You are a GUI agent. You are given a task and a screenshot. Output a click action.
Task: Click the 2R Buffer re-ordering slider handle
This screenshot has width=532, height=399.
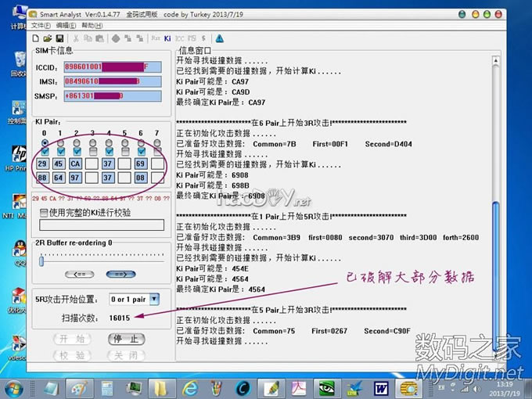tap(41, 262)
